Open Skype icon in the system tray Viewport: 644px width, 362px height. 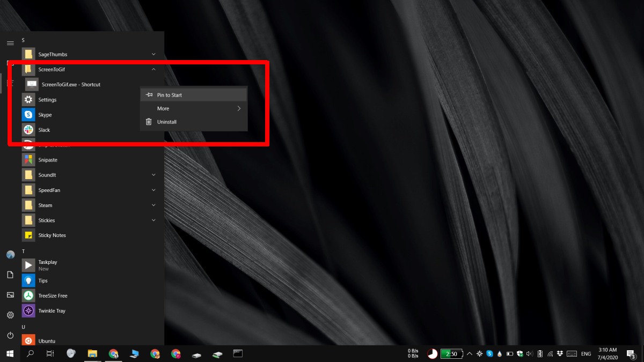pos(489,353)
